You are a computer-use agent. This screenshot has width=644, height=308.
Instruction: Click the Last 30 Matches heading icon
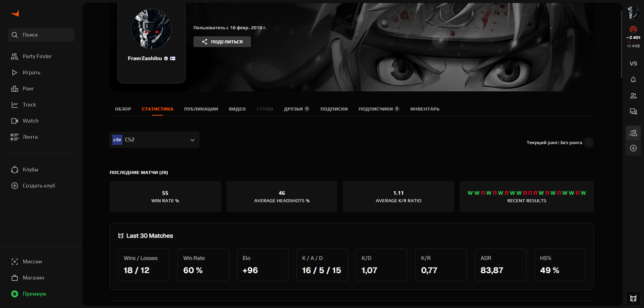pyautogui.click(x=121, y=236)
